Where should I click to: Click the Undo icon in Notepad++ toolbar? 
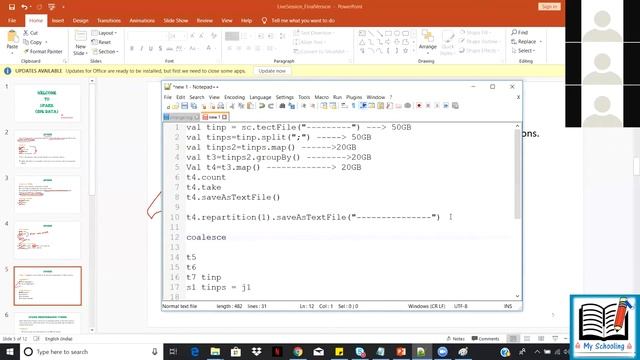click(262, 106)
